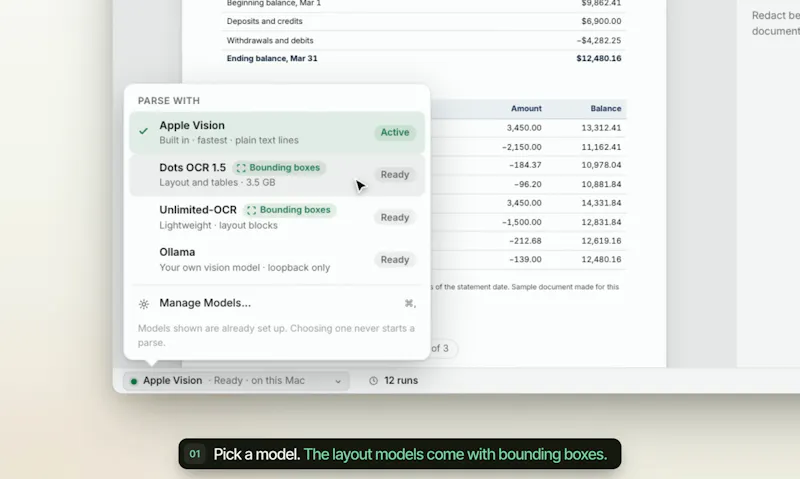Choose Dots OCR 1.5 model
Image resolution: width=800 pixels, height=479 pixels.
point(277,174)
